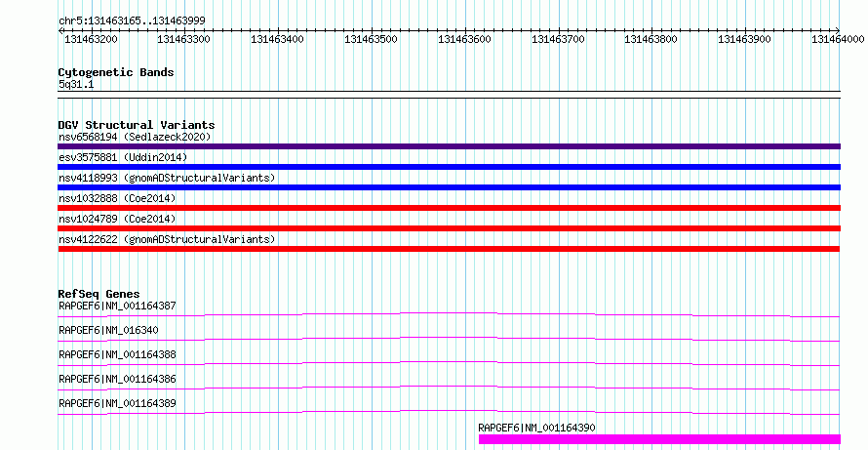Click RAPGEF6|NM_001164390 transcript label
Image resolution: width=868 pixels, height=450 pixels.
tap(537, 428)
